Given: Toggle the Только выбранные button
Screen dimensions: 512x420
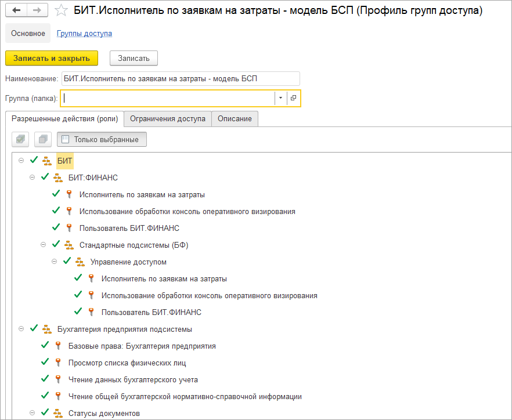Looking at the screenshot, I should pos(102,140).
